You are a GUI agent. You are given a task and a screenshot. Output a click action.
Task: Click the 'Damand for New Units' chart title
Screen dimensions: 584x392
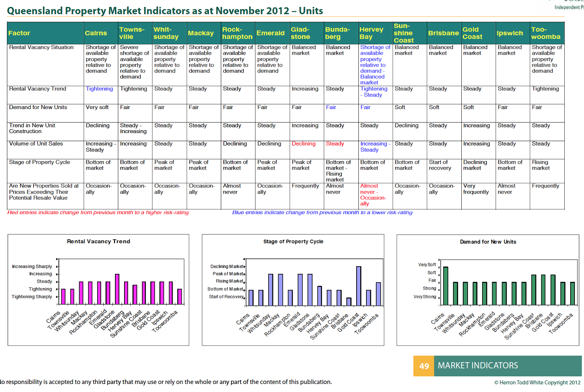pos(488,242)
